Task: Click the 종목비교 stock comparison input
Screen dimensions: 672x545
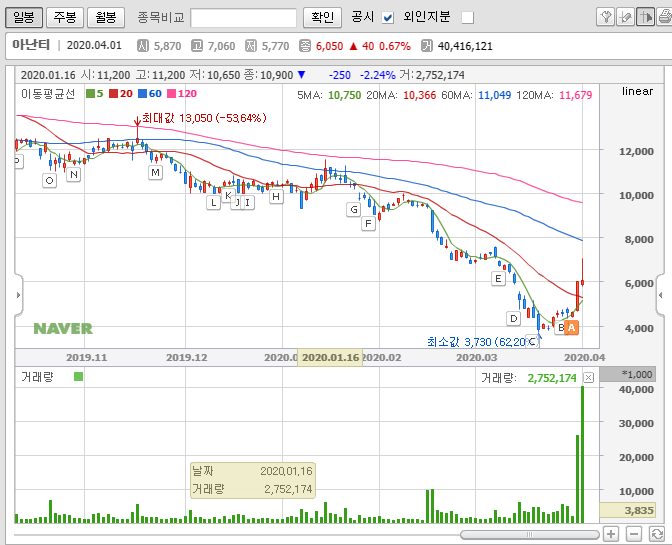Action: tap(243, 18)
